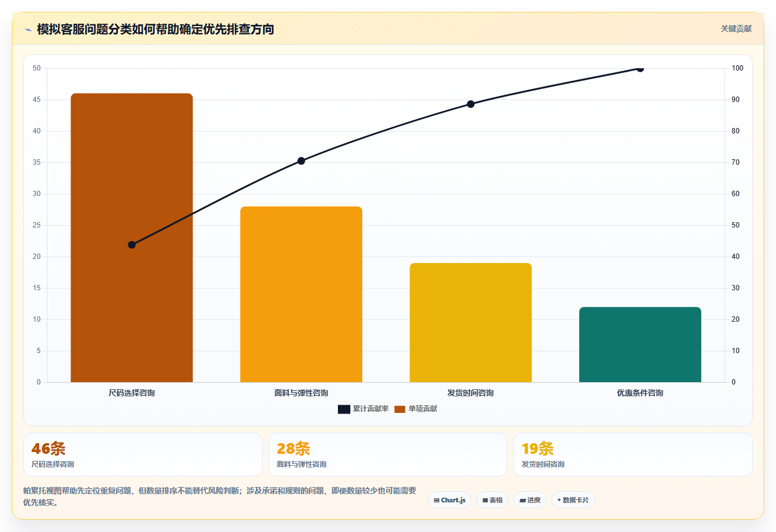Viewport: 776px width, 532px height.
Task: Toggle the 单项贡献 legend item
Action: [x=416, y=409]
